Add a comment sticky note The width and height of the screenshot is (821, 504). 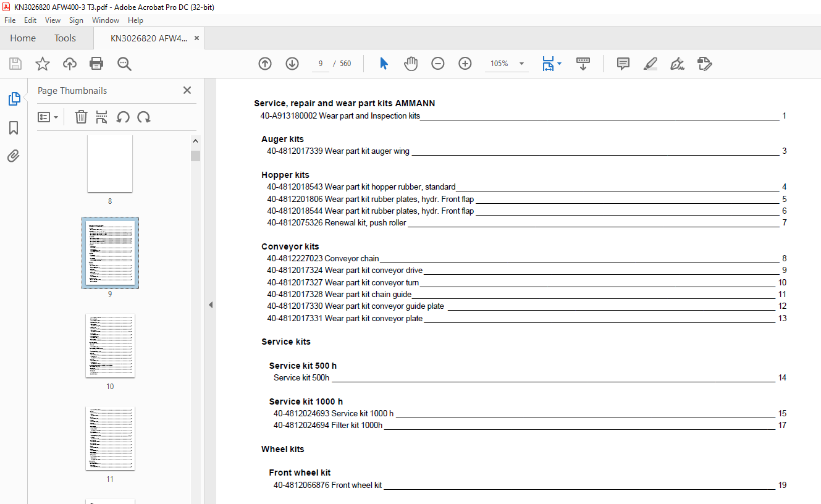(623, 64)
